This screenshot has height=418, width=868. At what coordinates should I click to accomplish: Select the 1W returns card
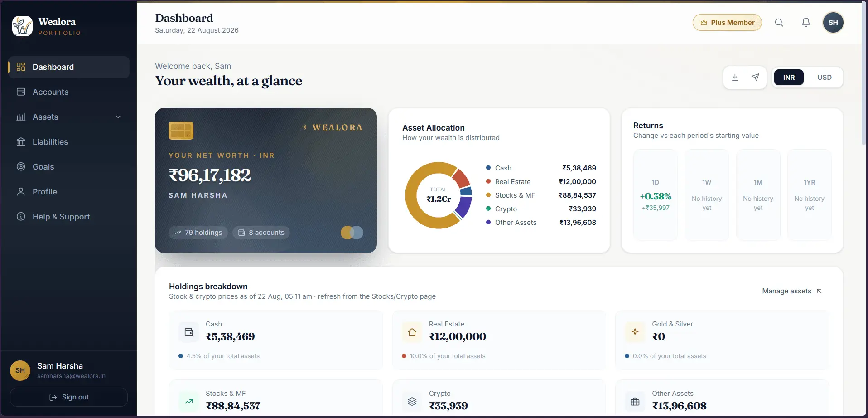click(707, 195)
